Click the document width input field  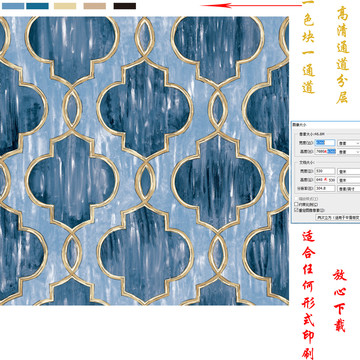click(x=325, y=171)
